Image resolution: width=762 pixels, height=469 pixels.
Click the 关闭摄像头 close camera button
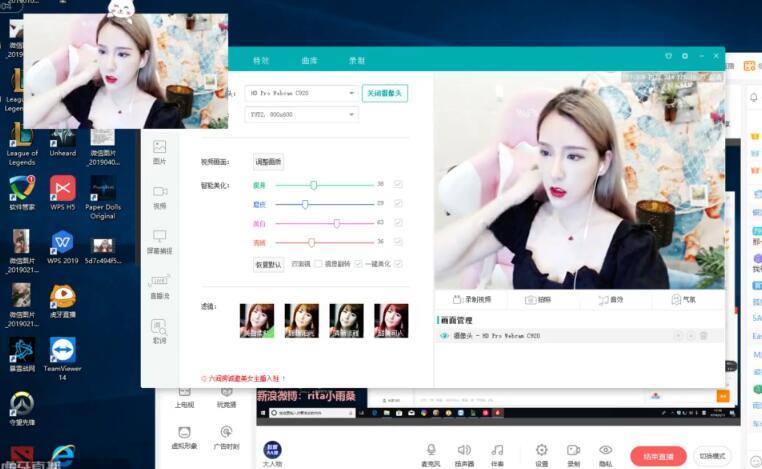[384, 93]
